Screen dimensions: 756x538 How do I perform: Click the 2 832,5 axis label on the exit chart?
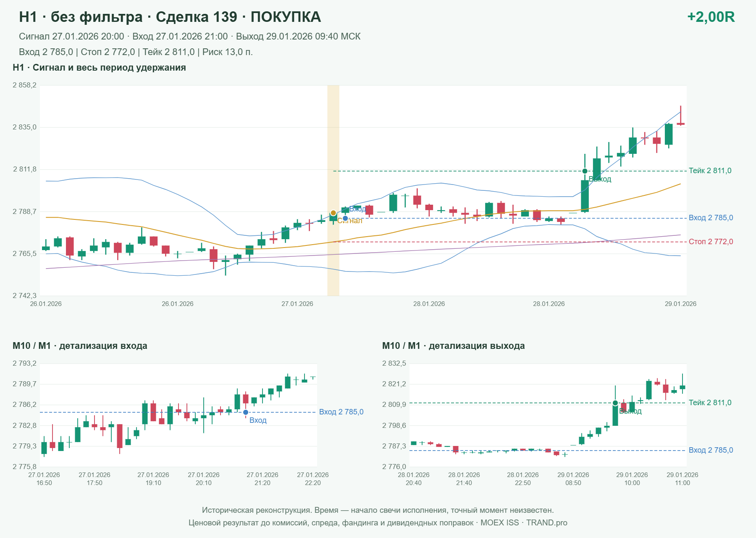pos(394,364)
